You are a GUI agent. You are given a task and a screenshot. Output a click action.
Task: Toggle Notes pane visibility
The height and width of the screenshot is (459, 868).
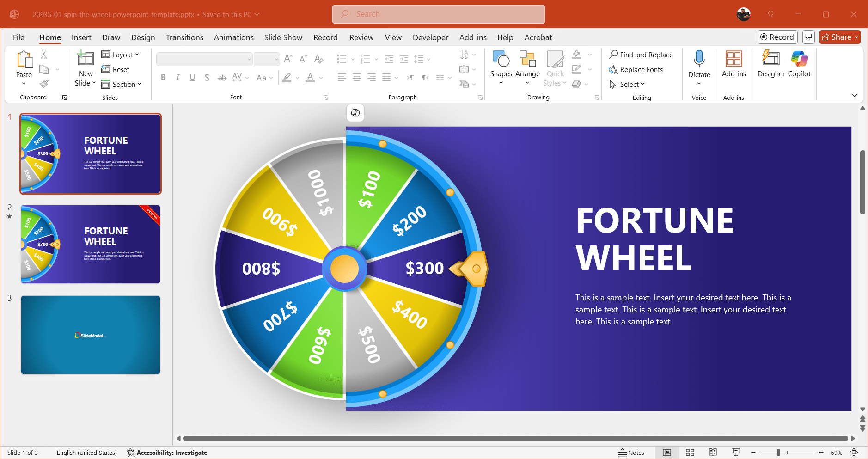tap(632, 453)
